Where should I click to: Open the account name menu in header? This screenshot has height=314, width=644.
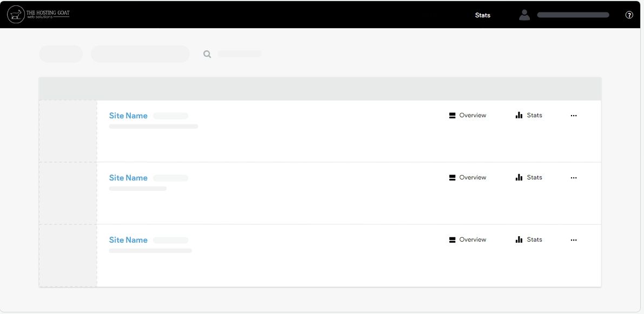tap(573, 15)
